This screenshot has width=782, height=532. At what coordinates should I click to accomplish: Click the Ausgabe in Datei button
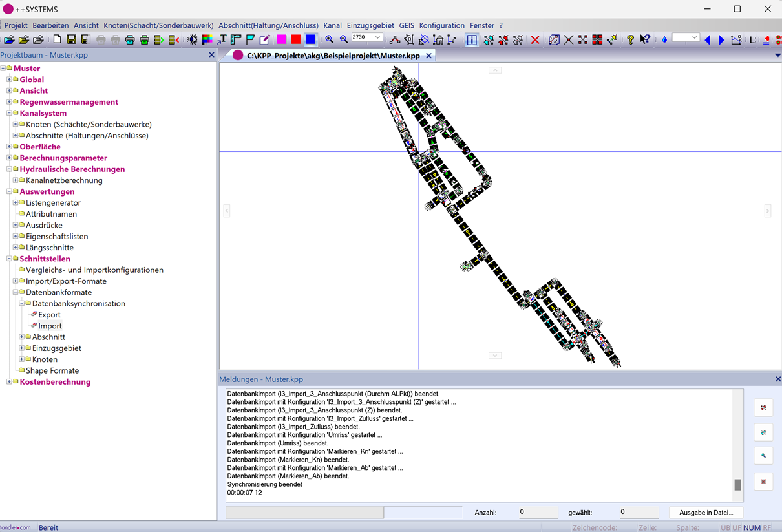pyautogui.click(x=706, y=513)
